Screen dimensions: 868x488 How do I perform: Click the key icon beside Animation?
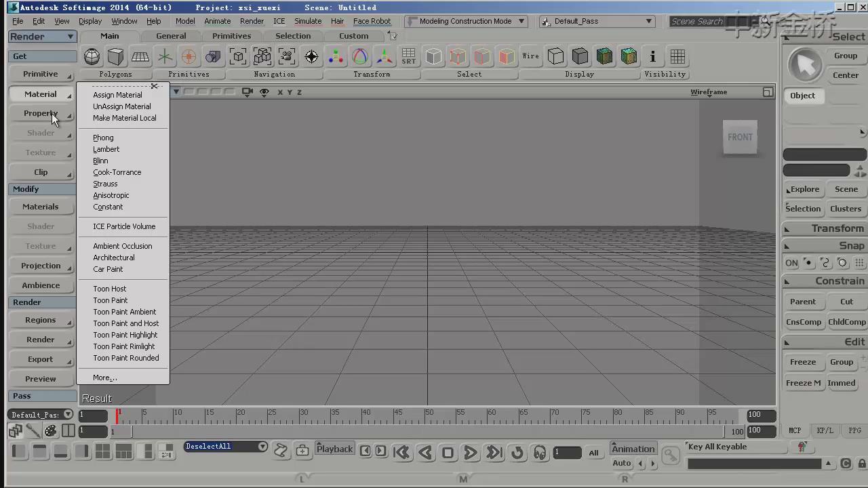(x=671, y=455)
